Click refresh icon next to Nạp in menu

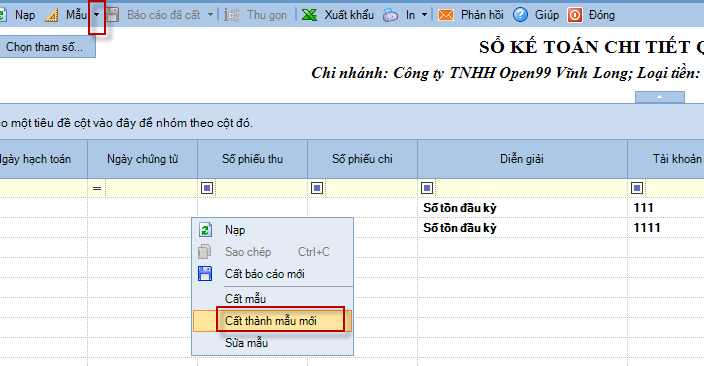[205, 230]
